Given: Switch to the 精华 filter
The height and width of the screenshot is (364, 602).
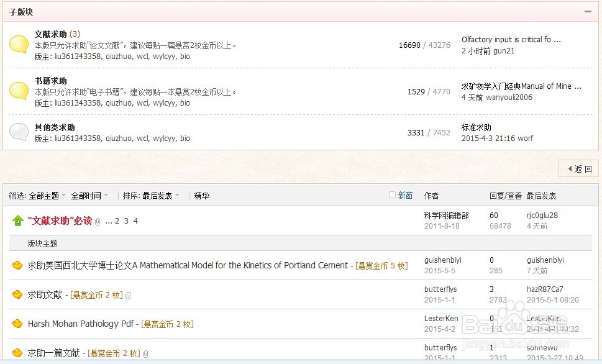Looking at the screenshot, I should [x=201, y=195].
